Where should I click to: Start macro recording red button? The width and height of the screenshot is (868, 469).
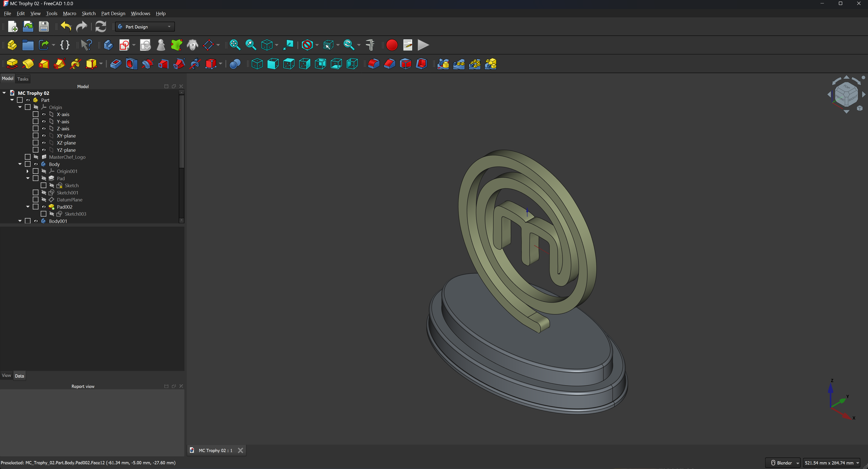point(392,45)
